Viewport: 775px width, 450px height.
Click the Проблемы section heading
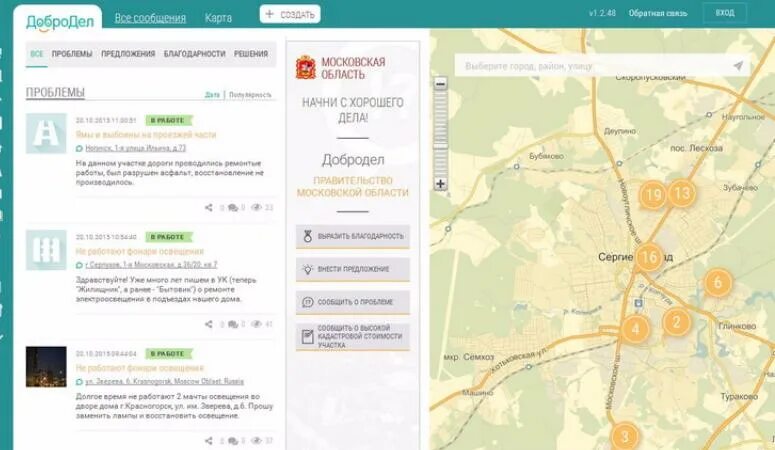(55, 92)
